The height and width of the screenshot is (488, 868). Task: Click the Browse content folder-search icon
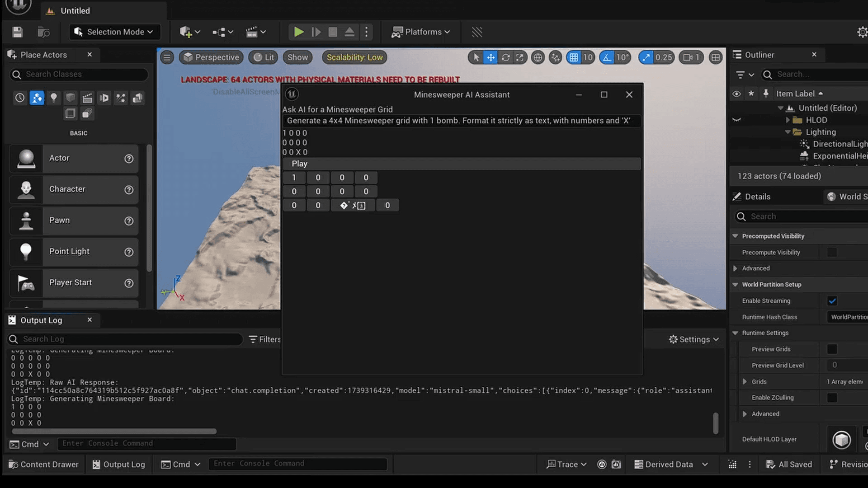tap(43, 32)
